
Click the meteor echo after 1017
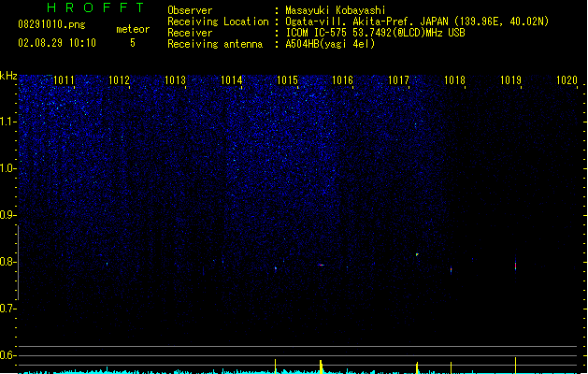[417, 254]
